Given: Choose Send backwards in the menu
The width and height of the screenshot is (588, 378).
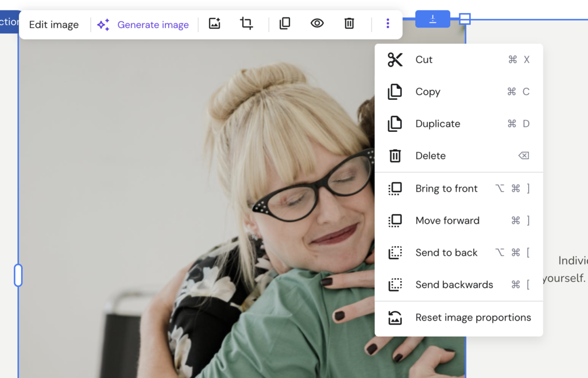Looking at the screenshot, I should [x=454, y=285].
